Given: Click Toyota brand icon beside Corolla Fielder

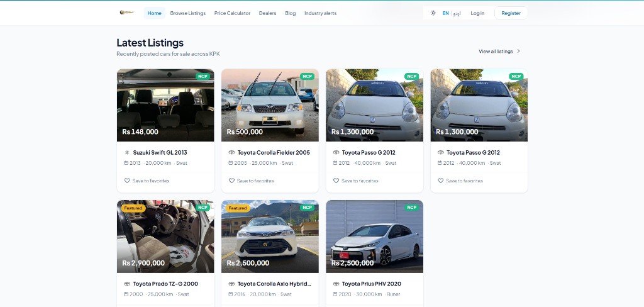Looking at the screenshot, I should 231,152.
